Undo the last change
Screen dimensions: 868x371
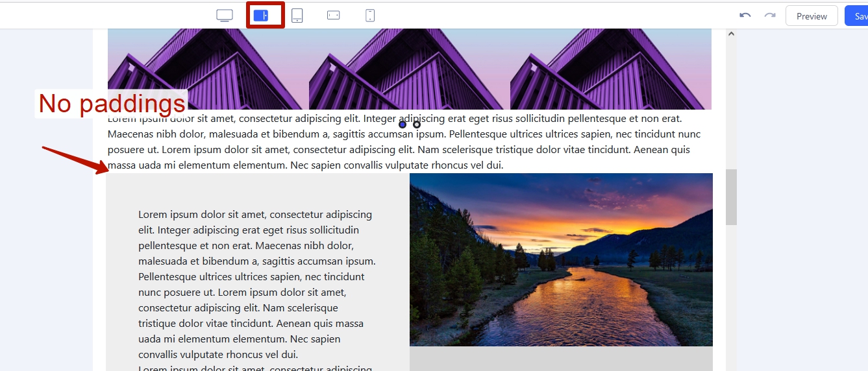745,16
